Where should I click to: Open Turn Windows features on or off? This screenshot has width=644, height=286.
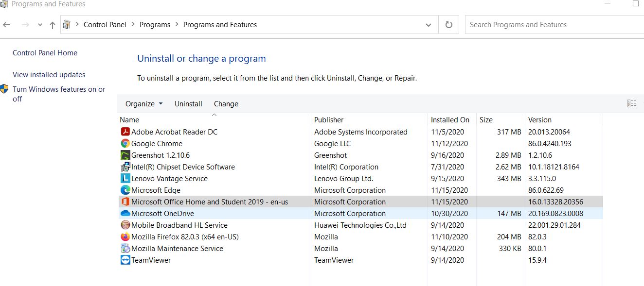[x=59, y=94]
